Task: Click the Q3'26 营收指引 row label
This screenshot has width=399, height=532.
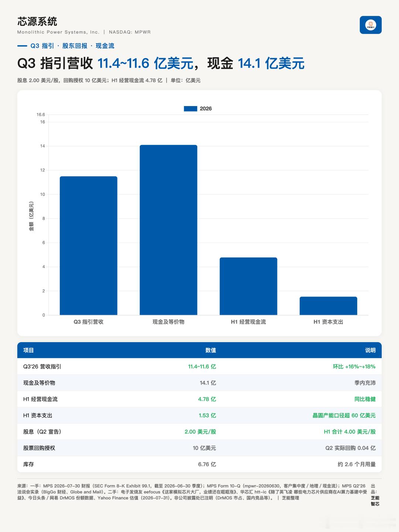Action: (x=42, y=366)
